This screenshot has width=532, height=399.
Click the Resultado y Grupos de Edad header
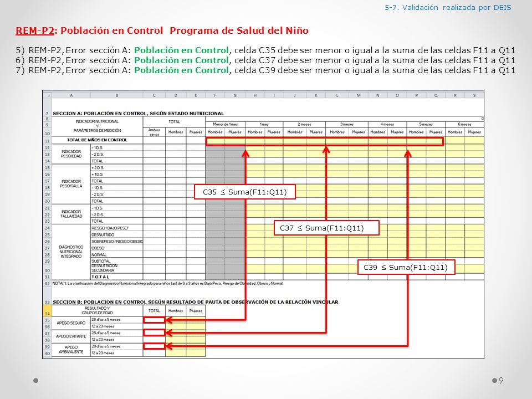[x=97, y=310]
